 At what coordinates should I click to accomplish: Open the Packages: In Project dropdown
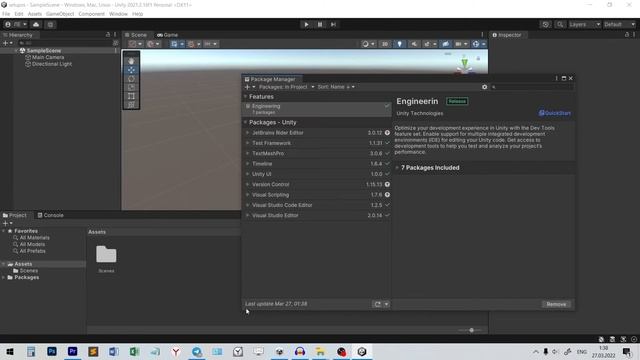tap(286, 87)
